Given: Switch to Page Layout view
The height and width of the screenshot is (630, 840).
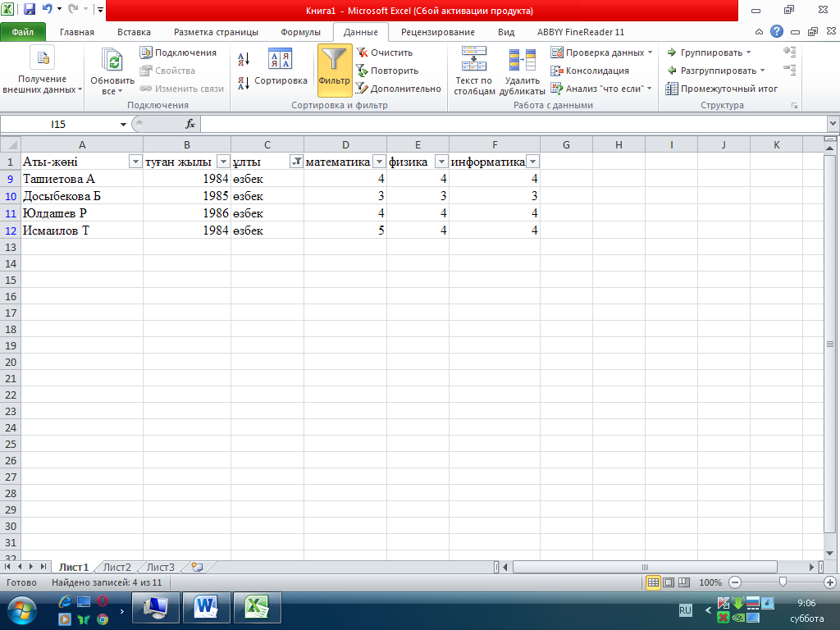Looking at the screenshot, I should pos(669,582).
